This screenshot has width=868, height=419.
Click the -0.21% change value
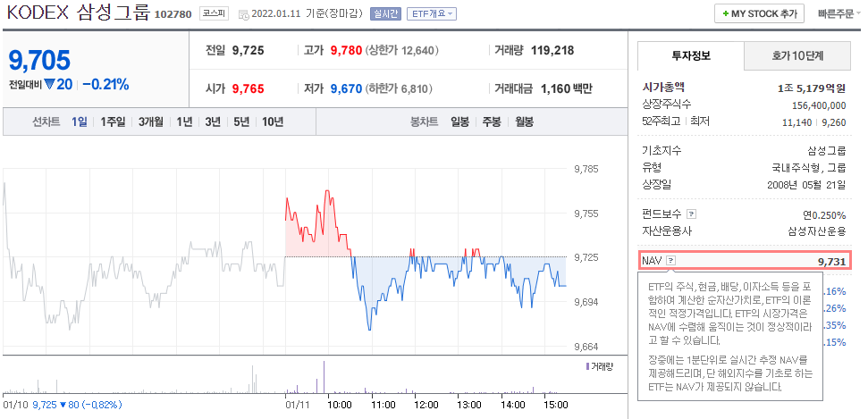pos(105,84)
